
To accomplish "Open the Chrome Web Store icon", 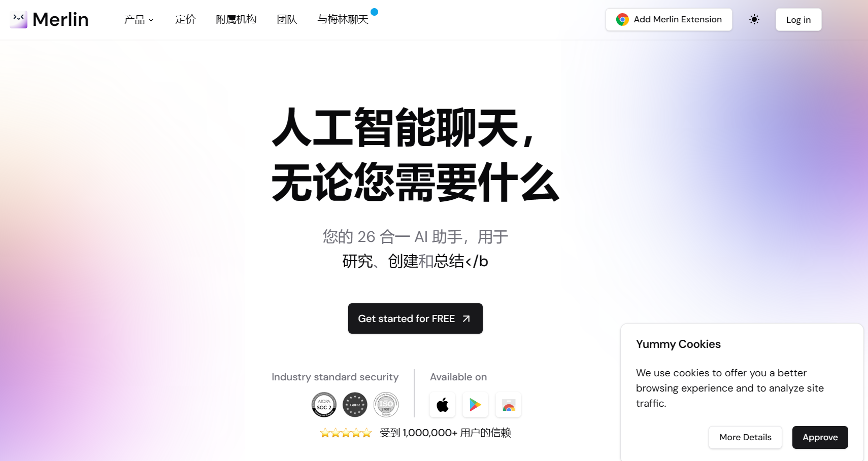I will [x=509, y=405].
